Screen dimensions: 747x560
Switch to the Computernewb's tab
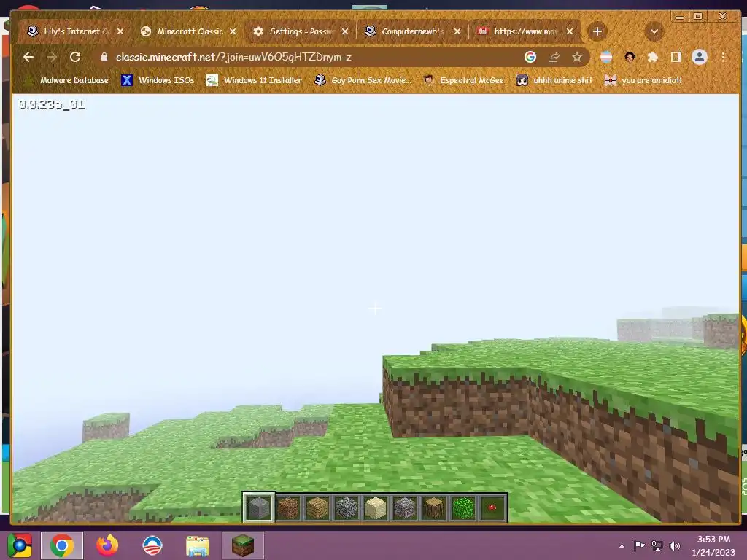click(413, 31)
